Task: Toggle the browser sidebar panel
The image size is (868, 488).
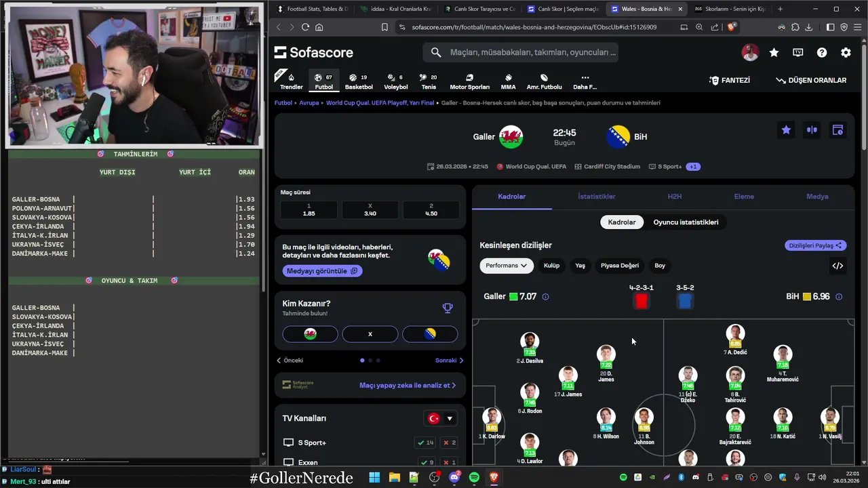Action: (830, 27)
